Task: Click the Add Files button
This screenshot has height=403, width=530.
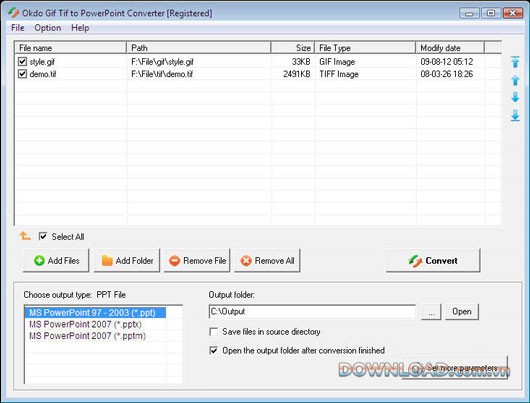Action: (56, 260)
